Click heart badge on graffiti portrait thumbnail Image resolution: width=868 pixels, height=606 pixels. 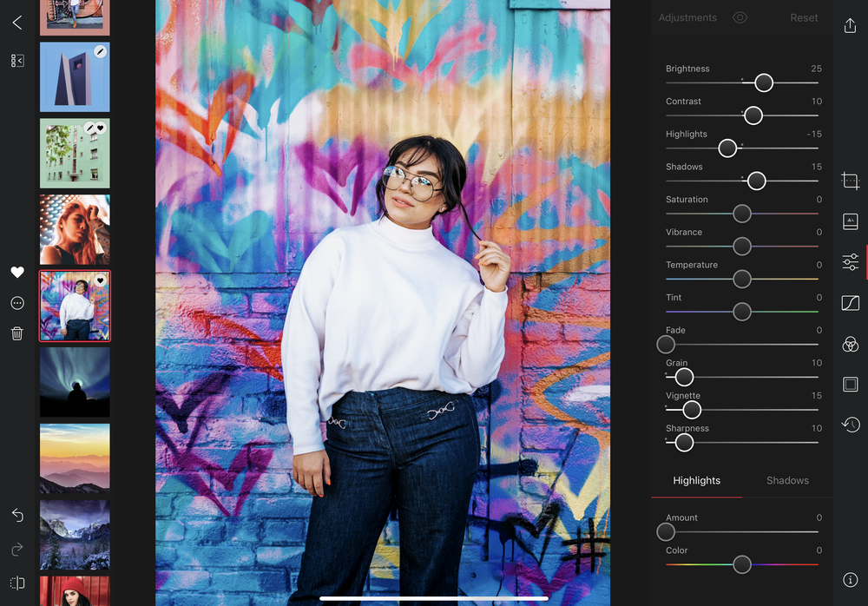pos(100,280)
